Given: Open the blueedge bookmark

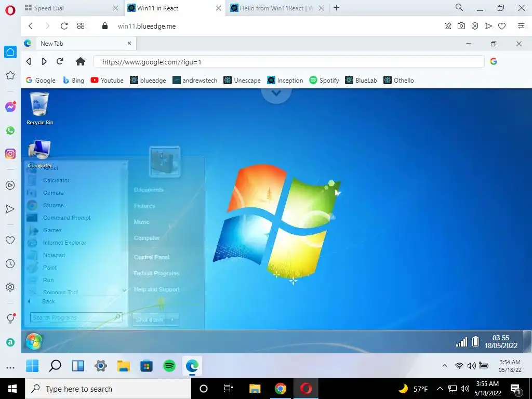Looking at the screenshot, I should [x=148, y=81].
